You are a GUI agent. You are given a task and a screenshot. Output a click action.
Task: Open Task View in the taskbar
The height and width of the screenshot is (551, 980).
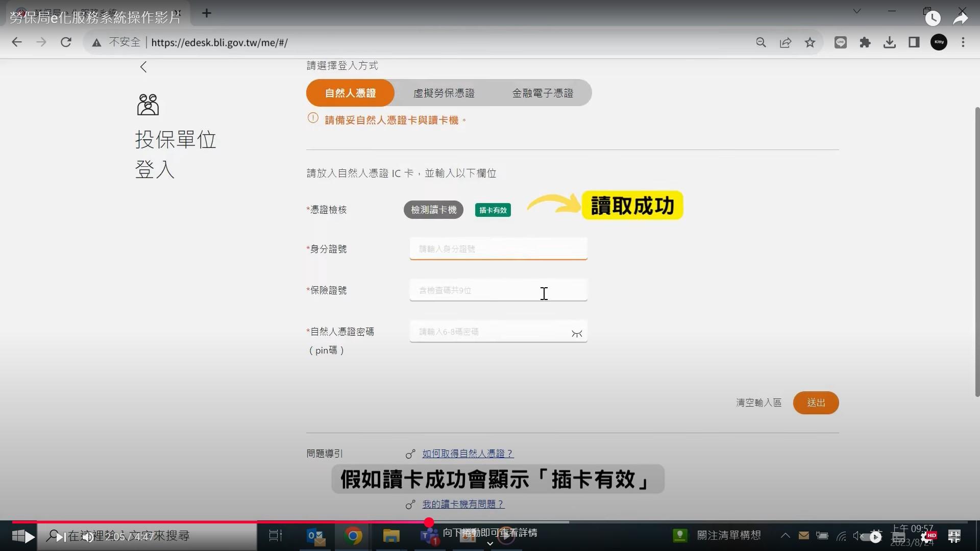pyautogui.click(x=276, y=536)
